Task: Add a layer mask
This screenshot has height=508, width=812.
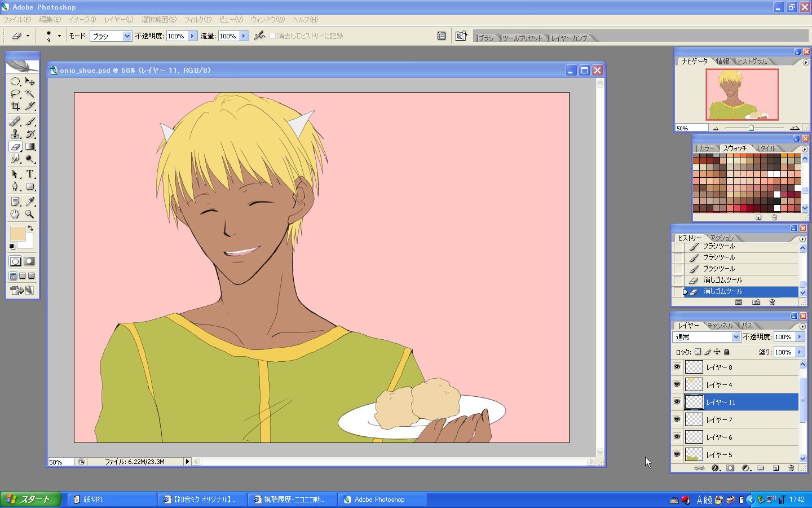Action: point(730,468)
